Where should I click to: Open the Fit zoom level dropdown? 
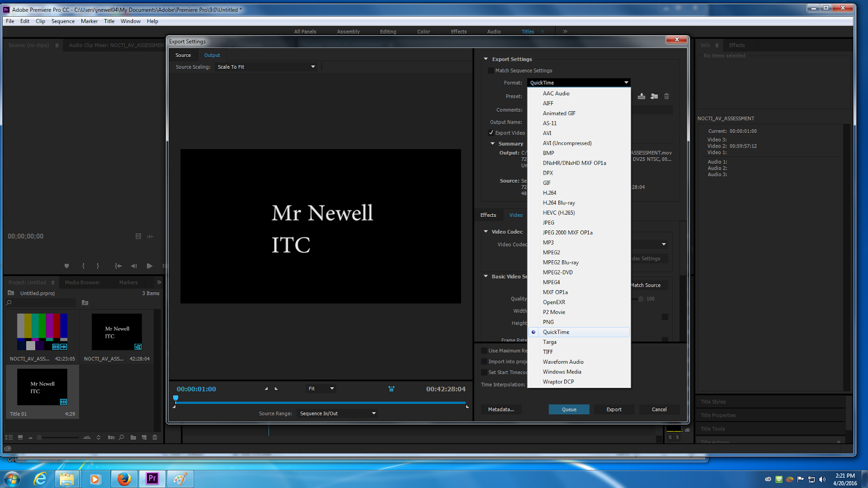[x=321, y=389]
